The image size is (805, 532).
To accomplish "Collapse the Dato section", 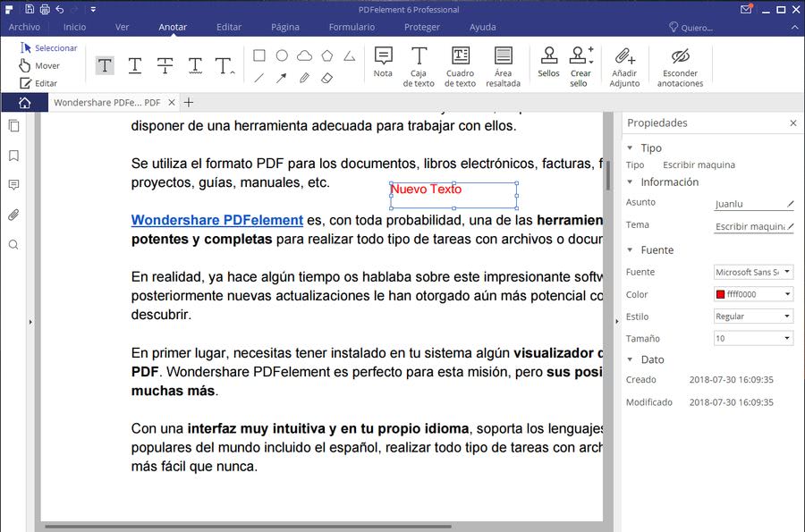I will point(630,359).
